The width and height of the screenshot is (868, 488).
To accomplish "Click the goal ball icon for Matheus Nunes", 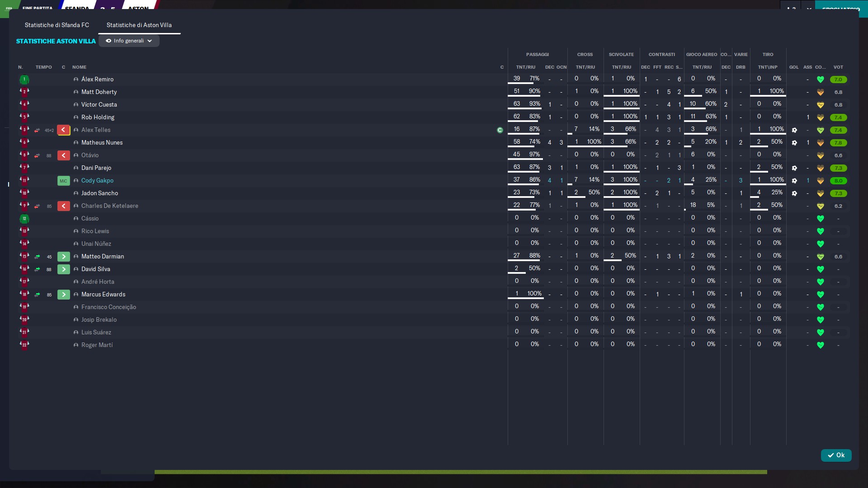I will tap(794, 143).
